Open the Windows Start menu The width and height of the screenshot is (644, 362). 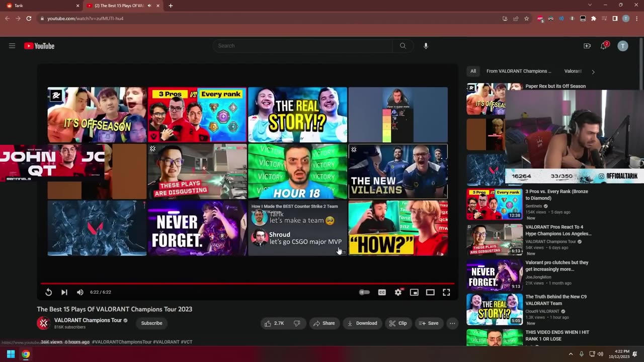pyautogui.click(x=11, y=354)
